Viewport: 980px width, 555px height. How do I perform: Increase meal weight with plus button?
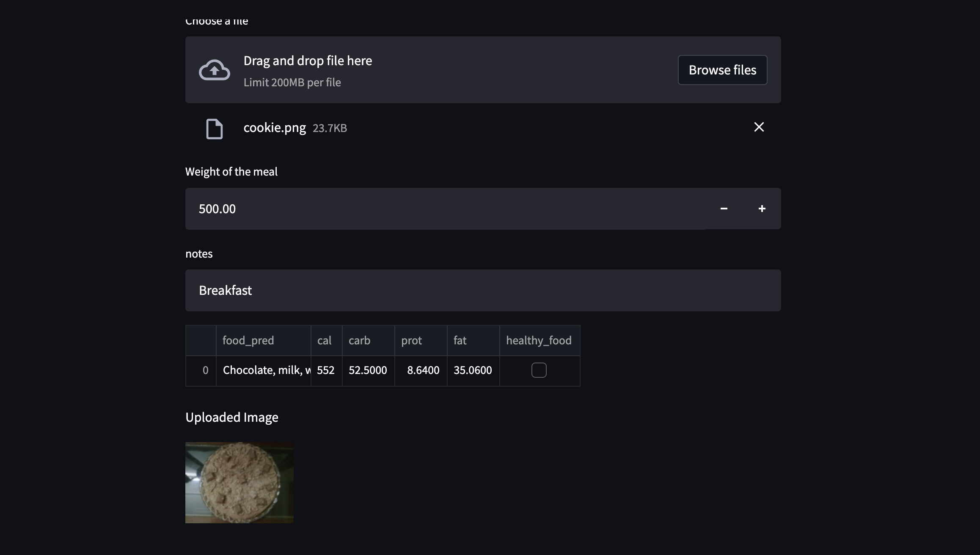762,209
